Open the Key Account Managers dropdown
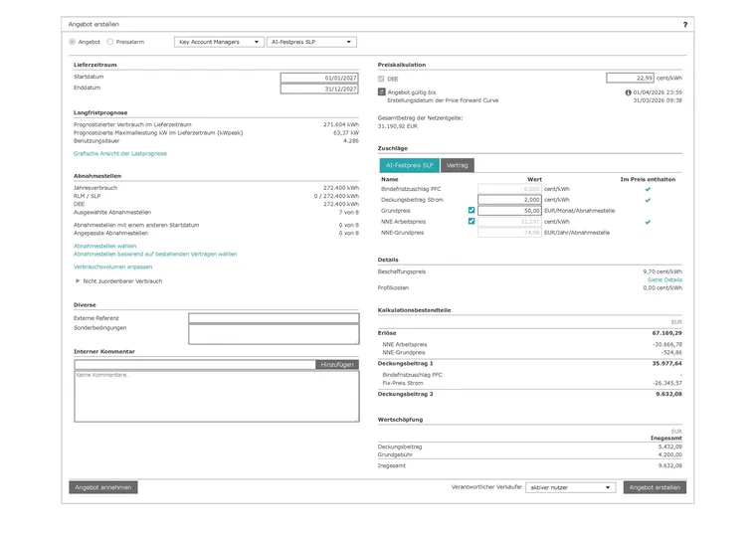 pos(218,42)
